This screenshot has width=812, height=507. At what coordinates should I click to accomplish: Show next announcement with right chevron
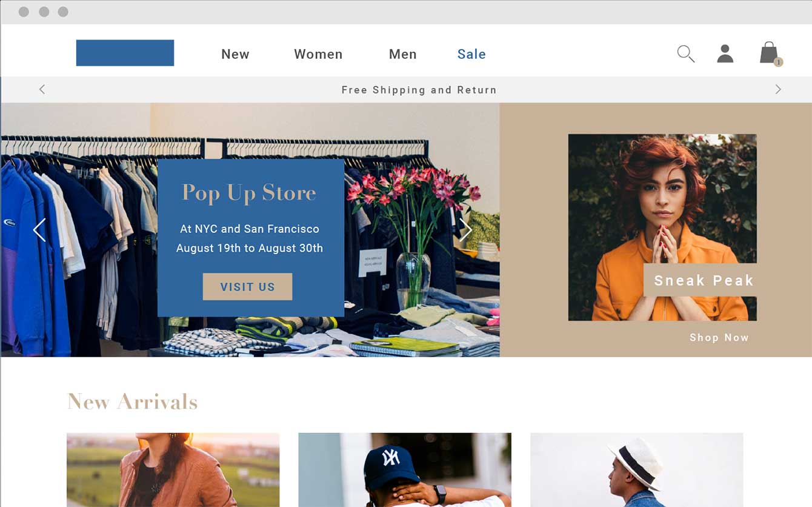[x=778, y=90]
